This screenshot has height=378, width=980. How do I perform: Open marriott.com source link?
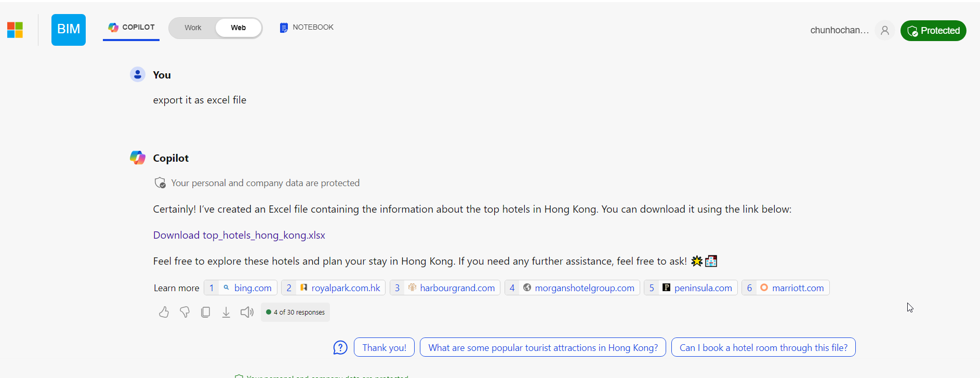(786, 288)
